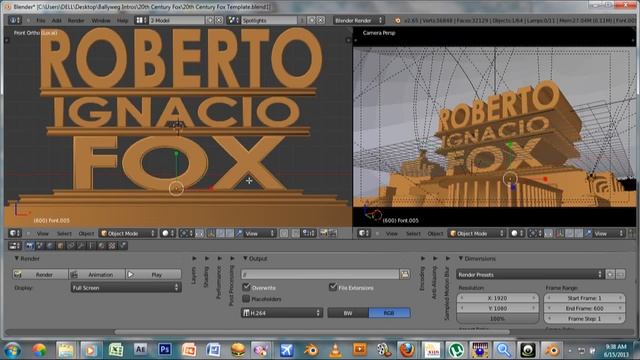
Task: Toggle 3D manipulator in left viewport
Action: [211, 233]
